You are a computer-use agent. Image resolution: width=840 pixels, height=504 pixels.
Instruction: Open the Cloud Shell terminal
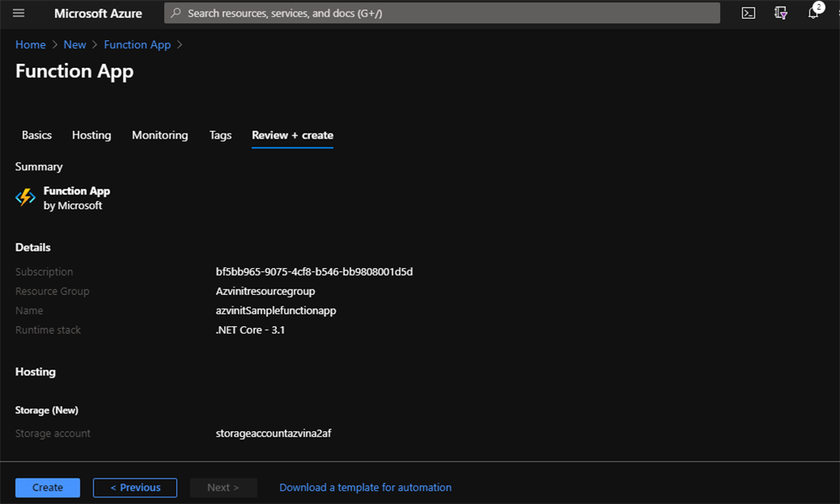(x=748, y=12)
